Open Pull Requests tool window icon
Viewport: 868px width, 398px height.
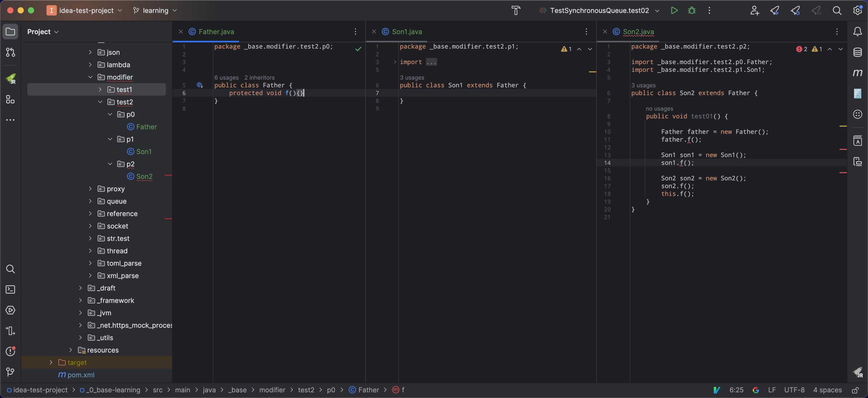click(10, 52)
